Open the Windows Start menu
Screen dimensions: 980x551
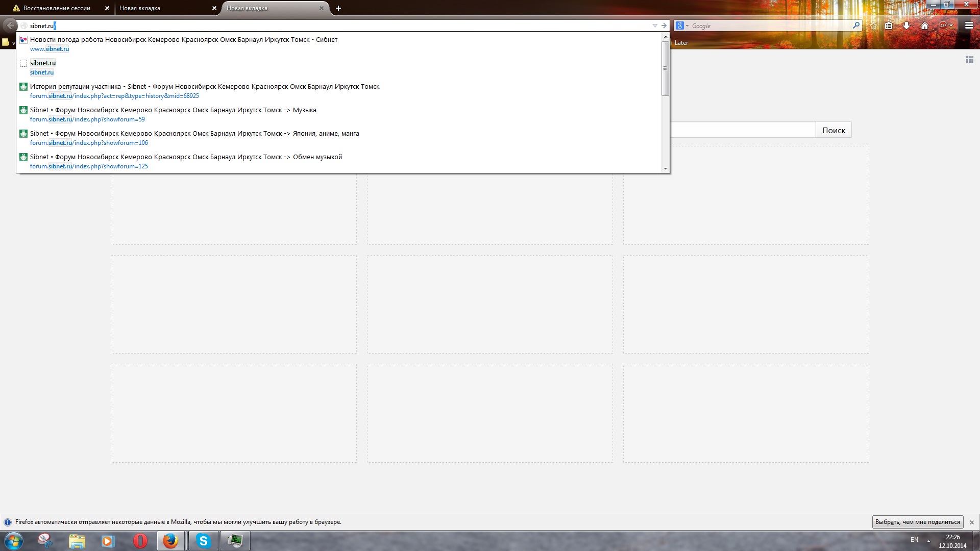(x=14, y=541)
